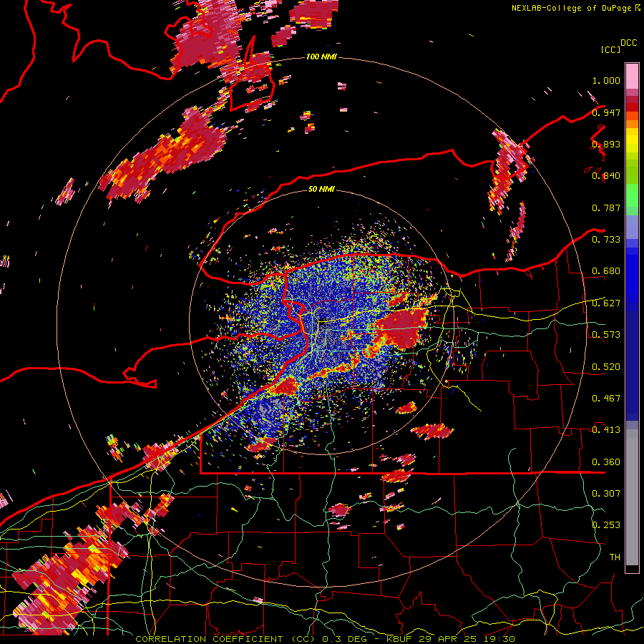Click the TH threshold label

click(x=615, y=557)
